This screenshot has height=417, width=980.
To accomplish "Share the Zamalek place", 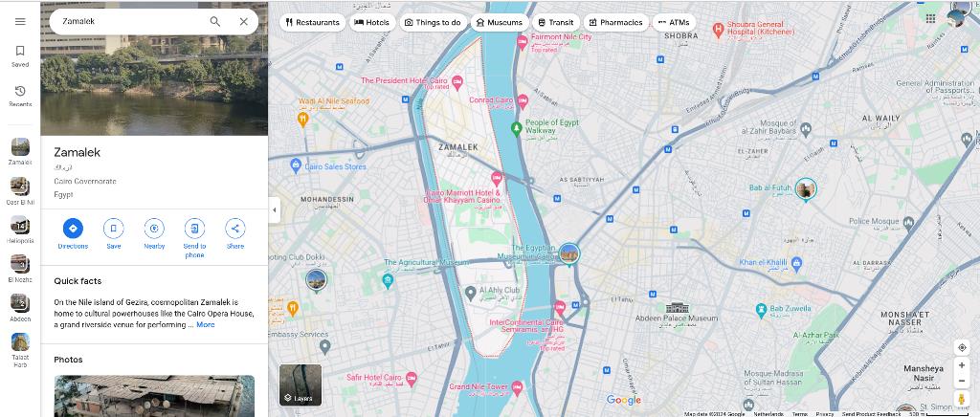I will coord(235,234).
